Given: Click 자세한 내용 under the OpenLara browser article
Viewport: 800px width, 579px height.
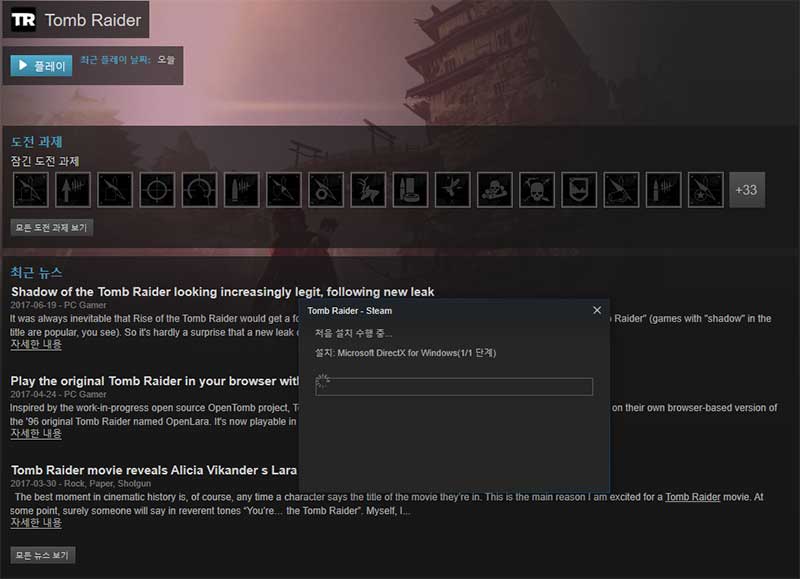Looking at the screenshot, I should click(36, 434).
